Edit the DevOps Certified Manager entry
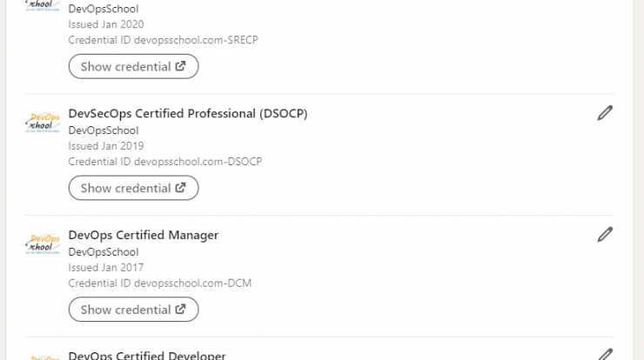 (605, 235)
